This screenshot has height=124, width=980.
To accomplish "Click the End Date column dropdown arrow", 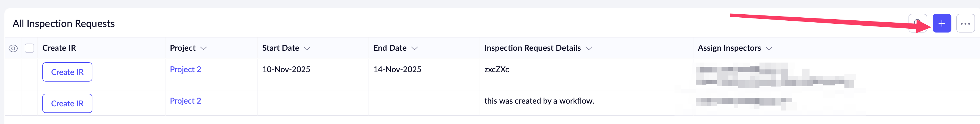I will (x=415, y=48).
